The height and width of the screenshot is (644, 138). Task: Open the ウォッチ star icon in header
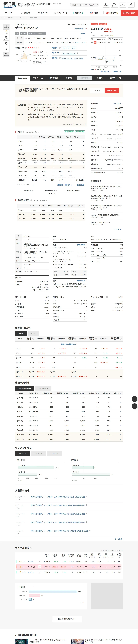[x=123, y=5]
